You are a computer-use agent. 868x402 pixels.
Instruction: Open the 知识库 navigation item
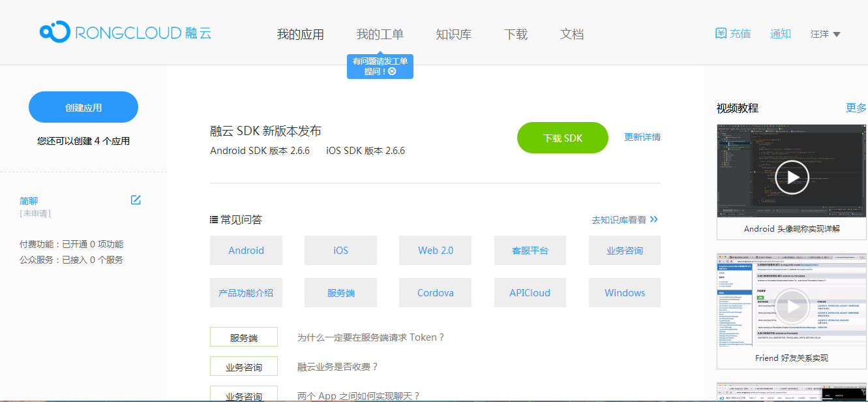[x=453, y=35]
